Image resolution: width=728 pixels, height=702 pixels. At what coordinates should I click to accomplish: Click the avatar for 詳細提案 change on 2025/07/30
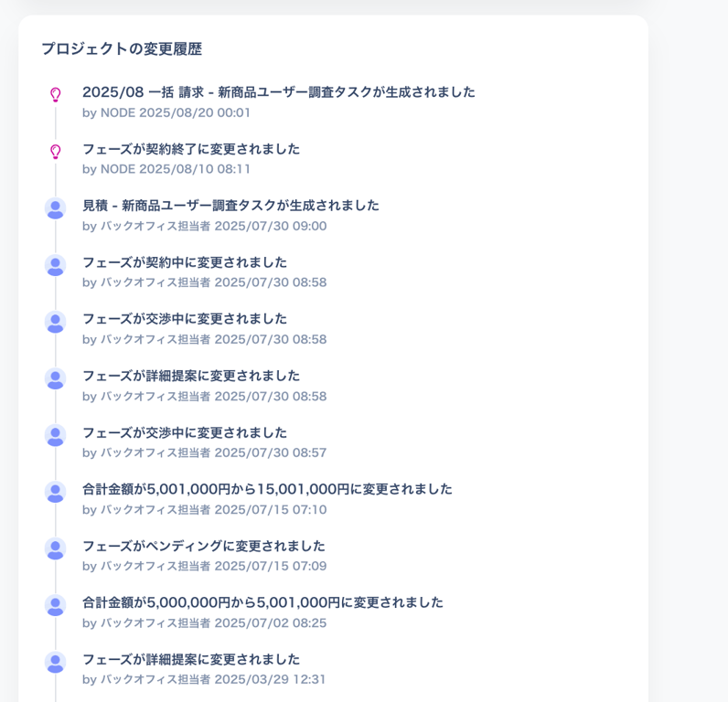click(x=55, y=378)
